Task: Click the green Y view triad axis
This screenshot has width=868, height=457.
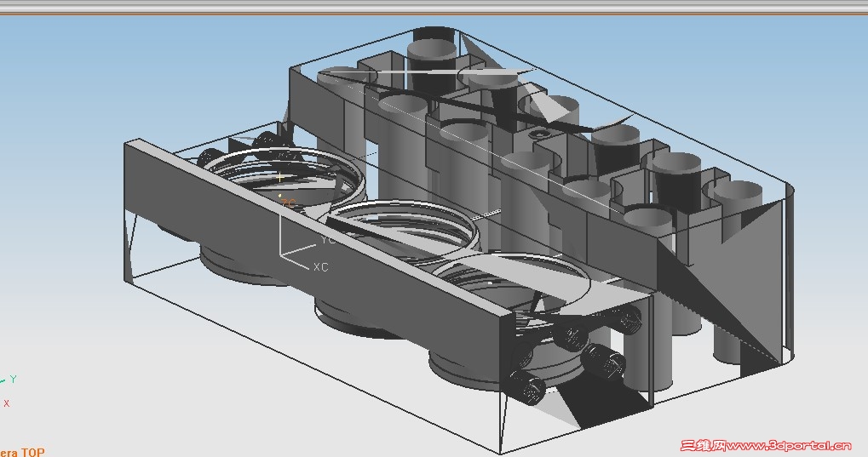Action: coord(13,380)
